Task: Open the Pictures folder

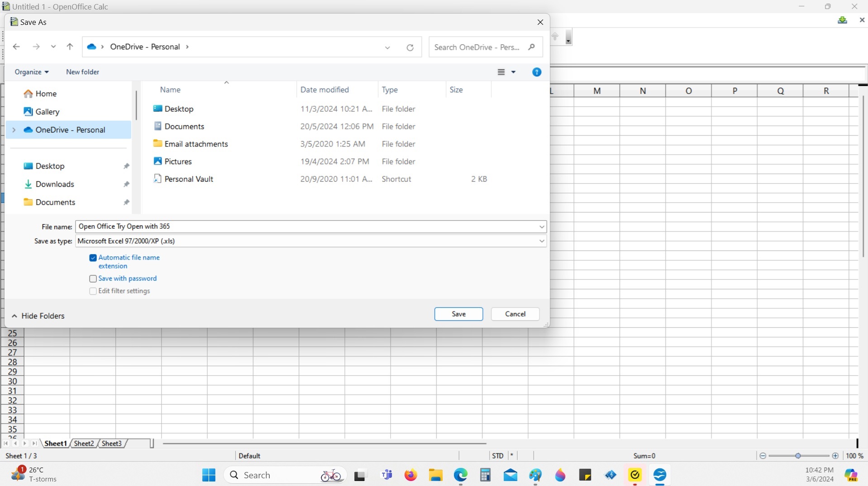Action: click(178, 161)
